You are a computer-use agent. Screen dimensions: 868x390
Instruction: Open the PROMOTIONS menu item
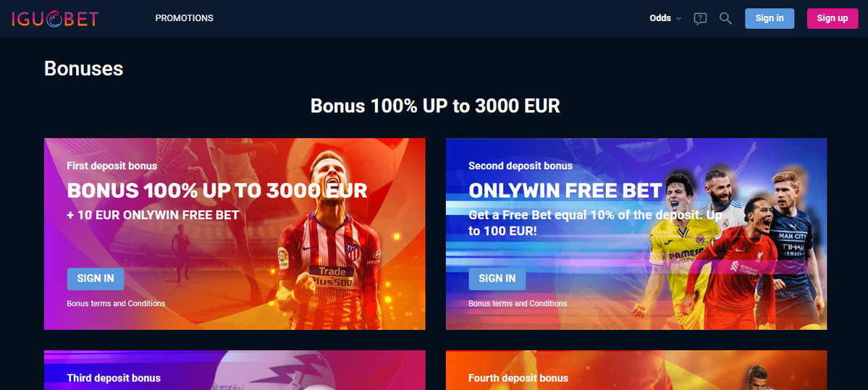coord(185,18)
